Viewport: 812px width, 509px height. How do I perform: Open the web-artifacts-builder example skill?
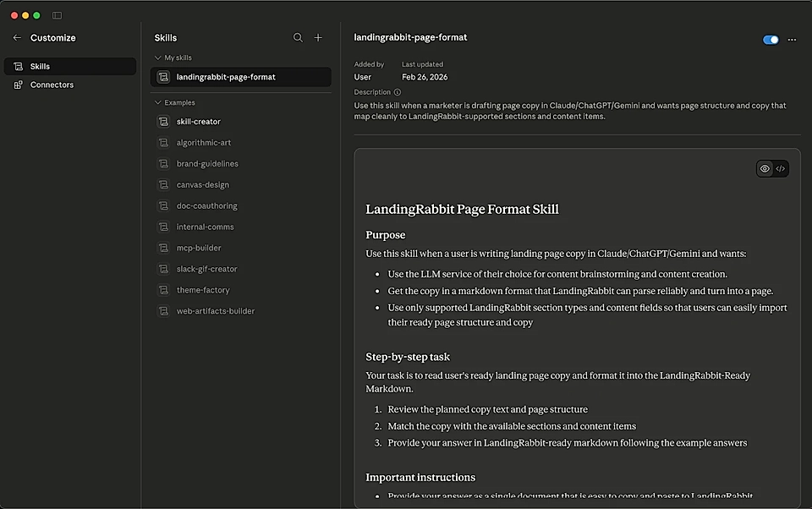click(215, 311)
